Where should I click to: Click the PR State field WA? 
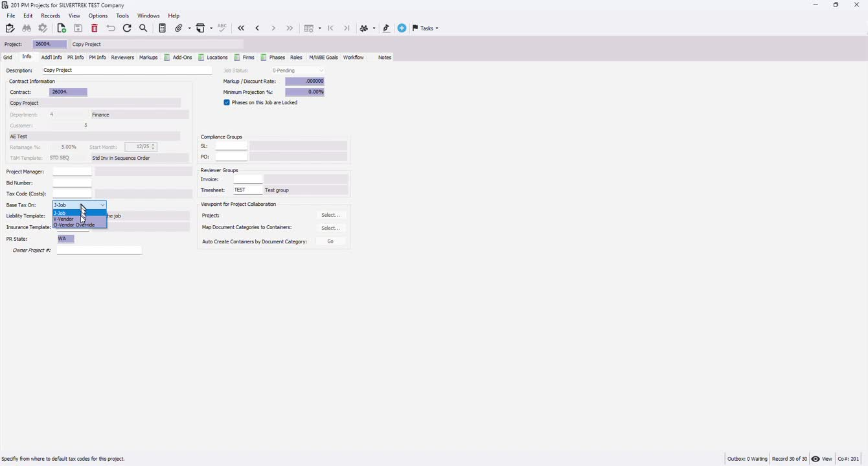click(66, 239)
